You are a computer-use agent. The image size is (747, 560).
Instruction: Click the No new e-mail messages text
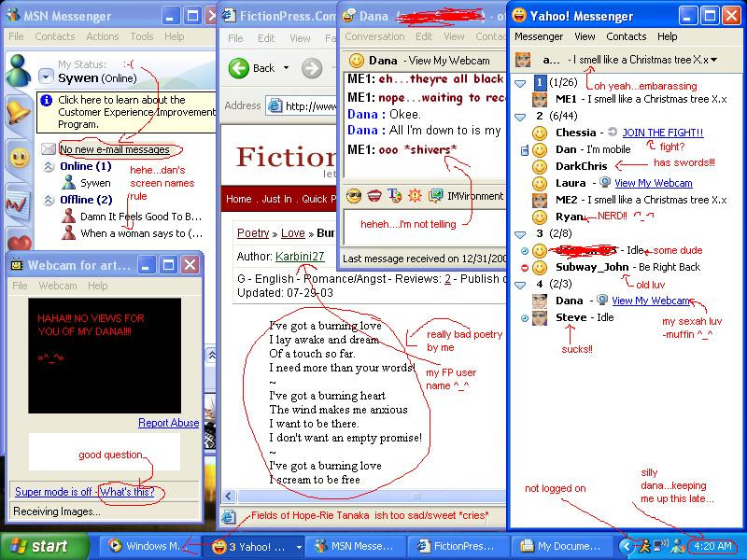pos(115,149)
